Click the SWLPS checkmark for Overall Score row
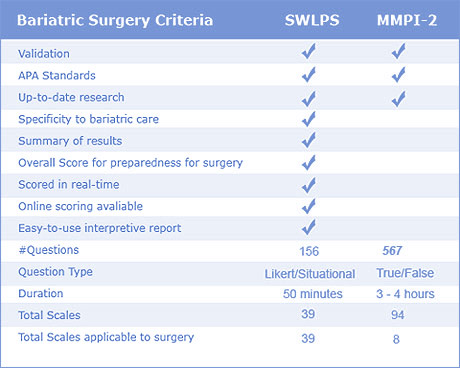The width and height of the screenshot is (460, 368). click(x=309, y=163)
